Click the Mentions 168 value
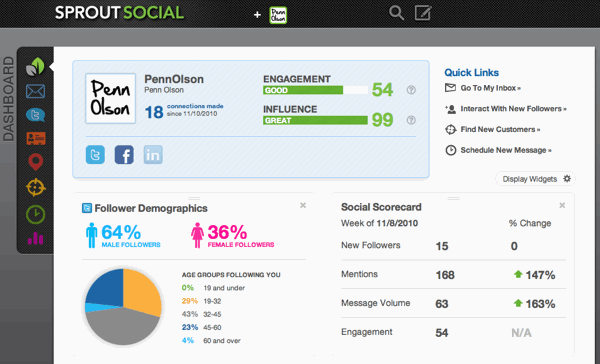The height and width of the screenshot is (364, 600). click(x=445, y=275)
